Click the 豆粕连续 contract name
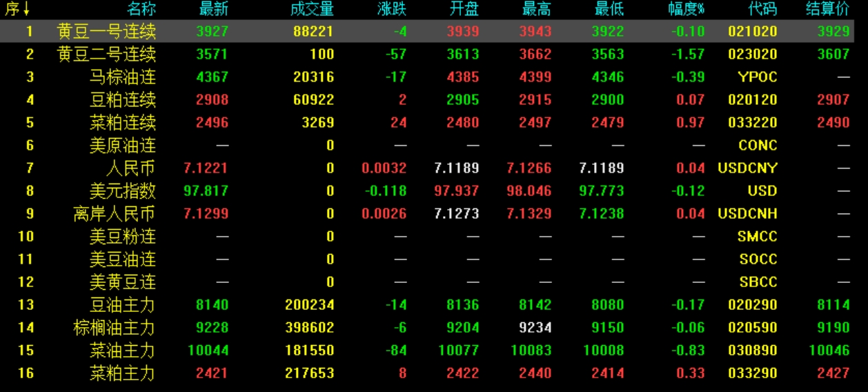This screenshot has height=392, width=868. coord(123,100)
